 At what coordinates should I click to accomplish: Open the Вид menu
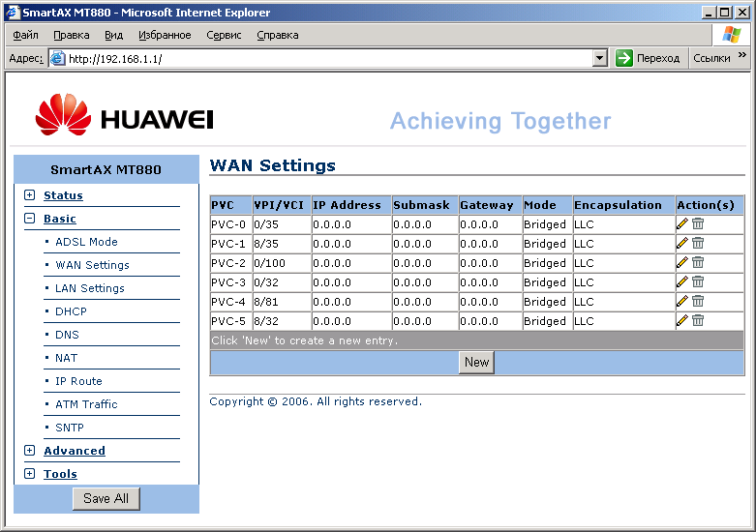(114, 35)
